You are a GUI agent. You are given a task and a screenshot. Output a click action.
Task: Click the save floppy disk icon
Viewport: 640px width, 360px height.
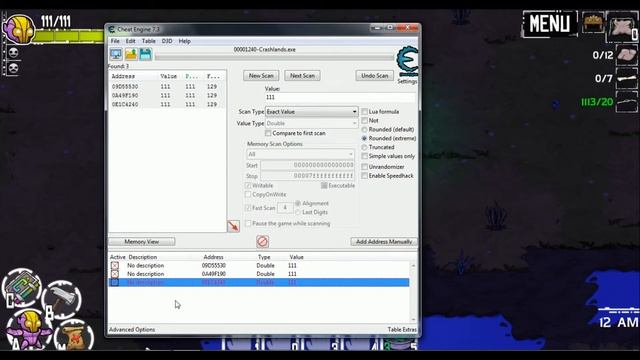click(x=146, y=54)
